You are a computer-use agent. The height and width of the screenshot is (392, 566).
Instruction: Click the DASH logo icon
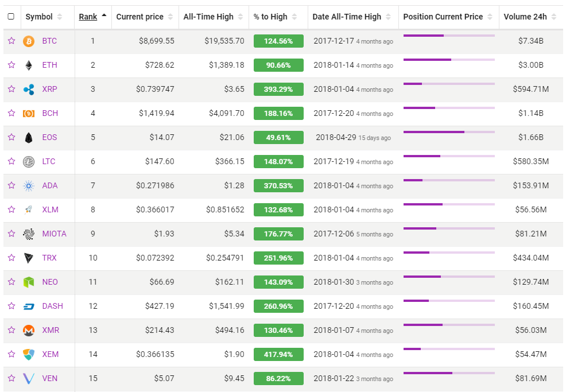[29, 306]
